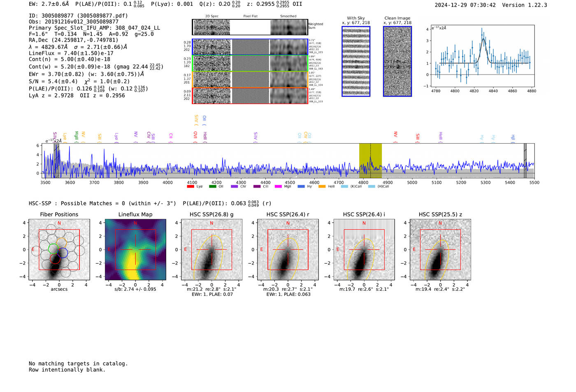Open the HSC SSP(26.8) g cutout
This screenshot has width=576, height=392.
click(211, 250)
